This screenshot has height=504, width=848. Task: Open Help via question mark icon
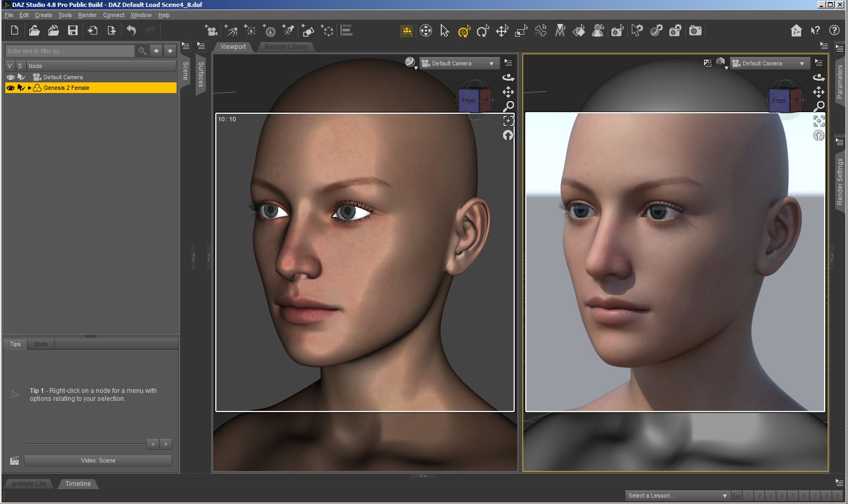point(834,31)
